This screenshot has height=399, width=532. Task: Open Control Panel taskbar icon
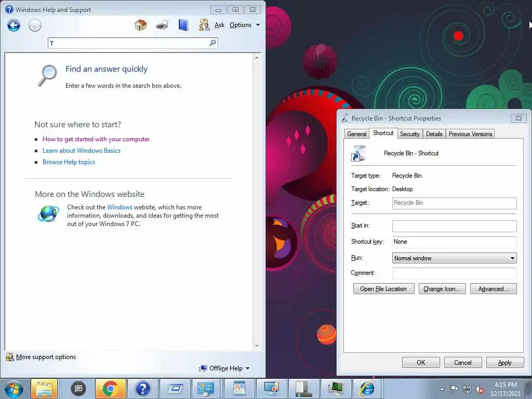pos(206,389)
